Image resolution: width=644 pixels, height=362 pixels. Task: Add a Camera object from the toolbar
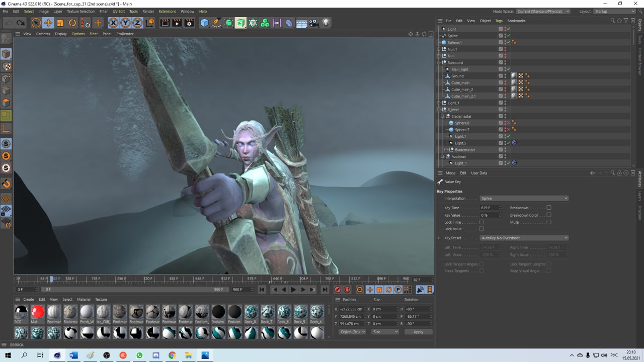point(313,23)
